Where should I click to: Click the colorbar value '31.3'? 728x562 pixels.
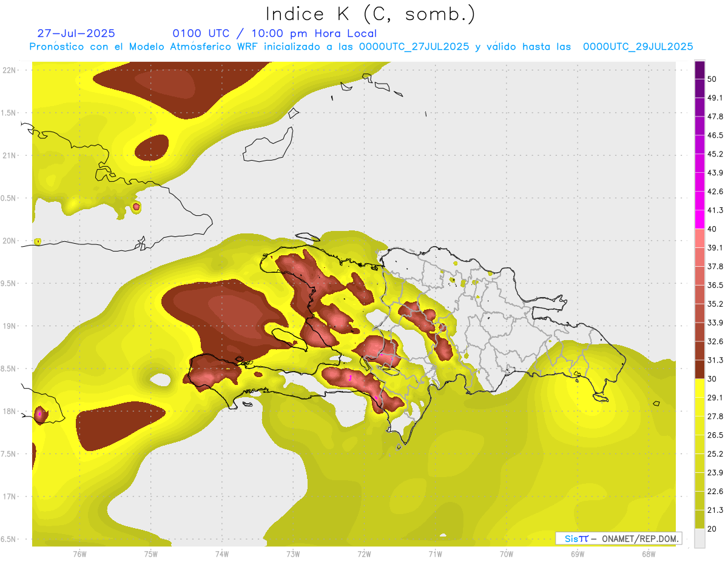pyautogui.click(x=715, y=360)
